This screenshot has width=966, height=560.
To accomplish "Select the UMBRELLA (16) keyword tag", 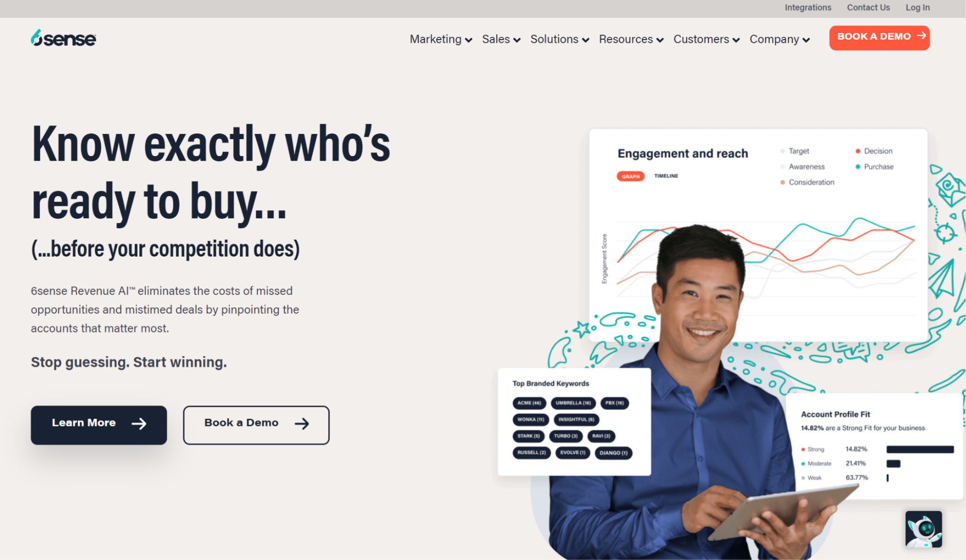I will (x=573, y=403).
